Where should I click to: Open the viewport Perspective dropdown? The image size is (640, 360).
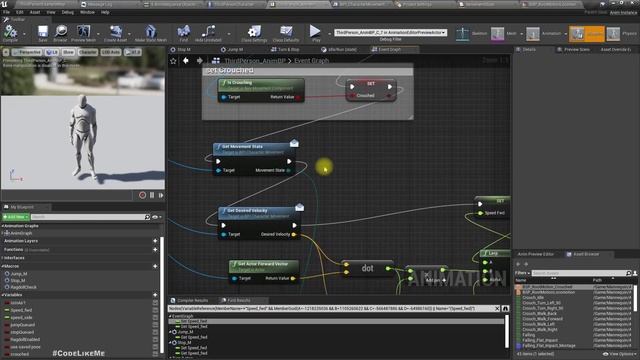27,52
